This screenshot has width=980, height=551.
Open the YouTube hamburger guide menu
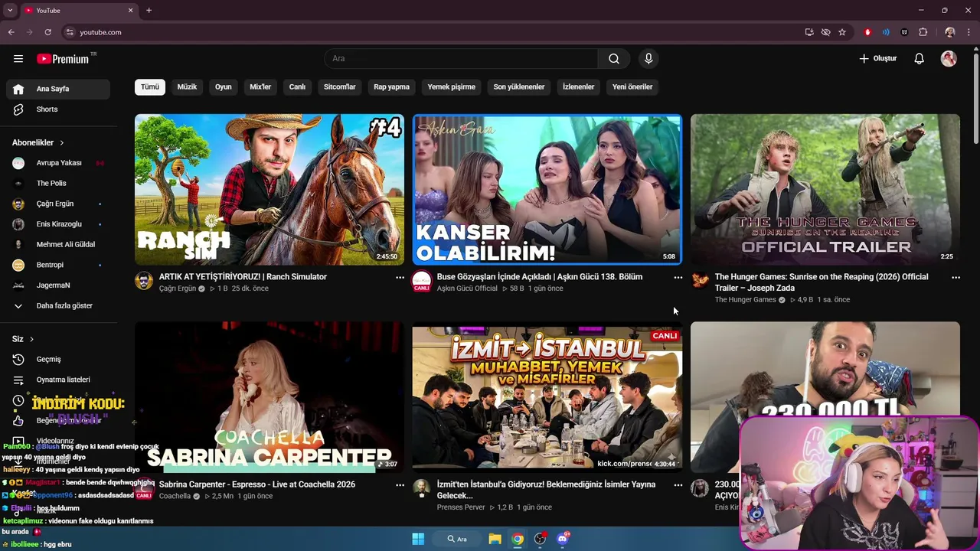point(18,59)
